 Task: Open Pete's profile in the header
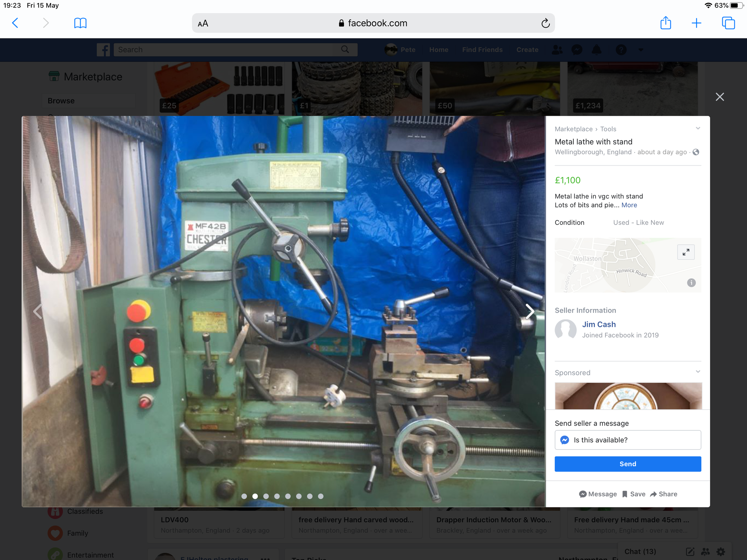point(400,50)
